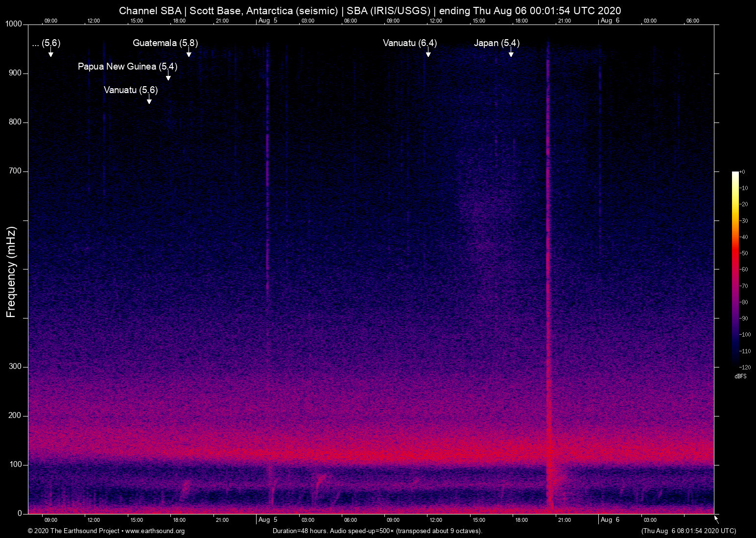Select the Guatemala (5.8) earthquake label
Image resolution: width=756 pixels, height=538 pixels.
[x=165, y=43]
